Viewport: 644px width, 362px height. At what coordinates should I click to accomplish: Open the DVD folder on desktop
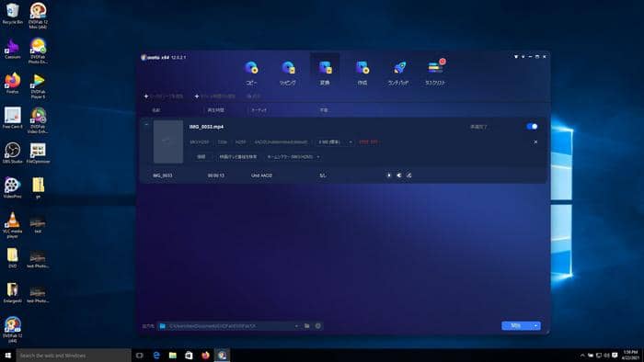coord(12,258)
